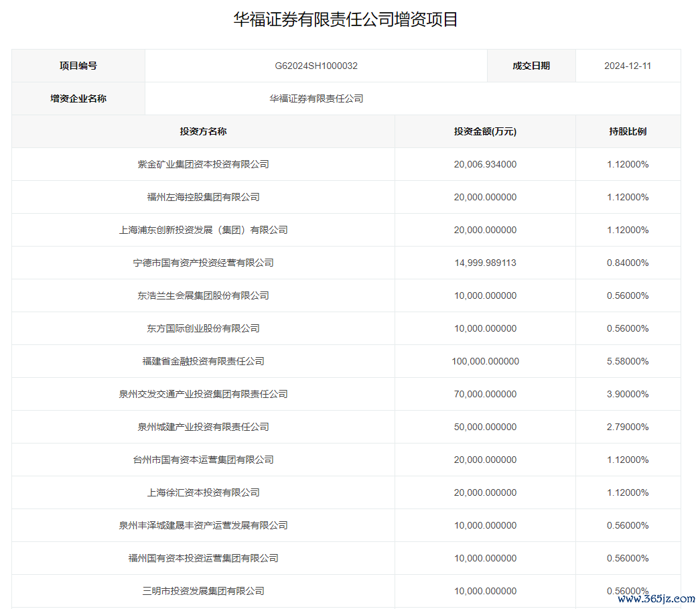The image size is (700, 609).
Task: Click the 投资方名称 column header
Action: coord(203,131)
